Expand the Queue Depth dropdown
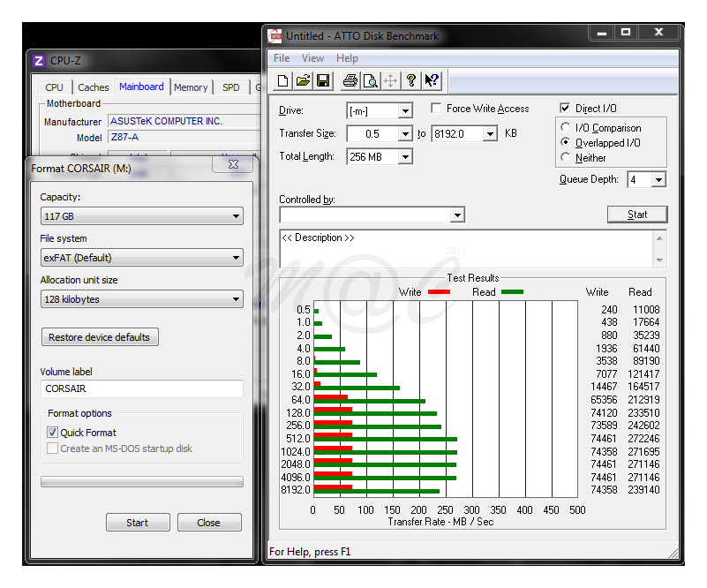707x588 pixels. 658,180
